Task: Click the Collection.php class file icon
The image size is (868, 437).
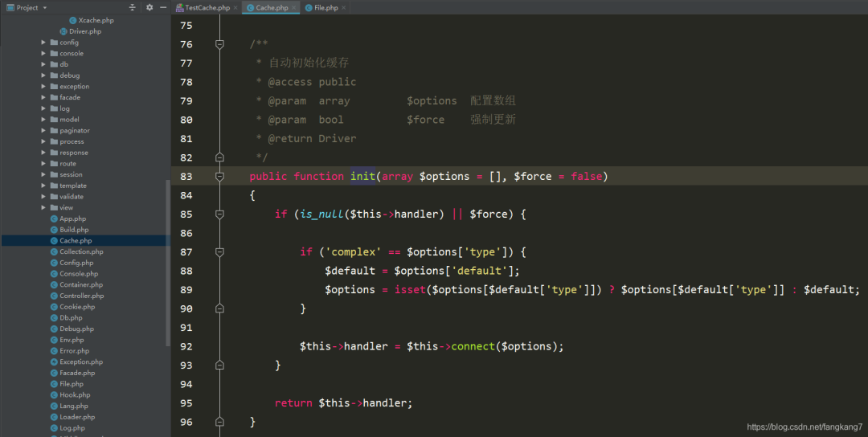Action: (54, 251)
